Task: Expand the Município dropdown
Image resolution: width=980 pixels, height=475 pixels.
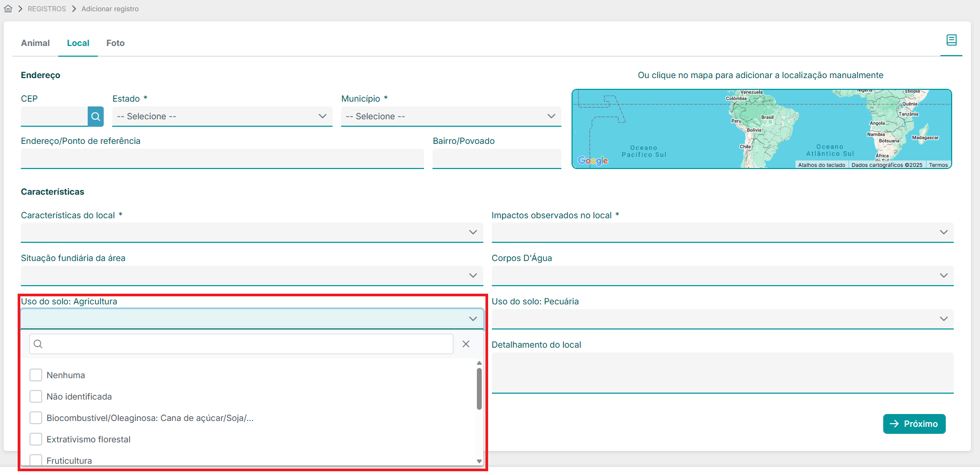Action: 451,117
